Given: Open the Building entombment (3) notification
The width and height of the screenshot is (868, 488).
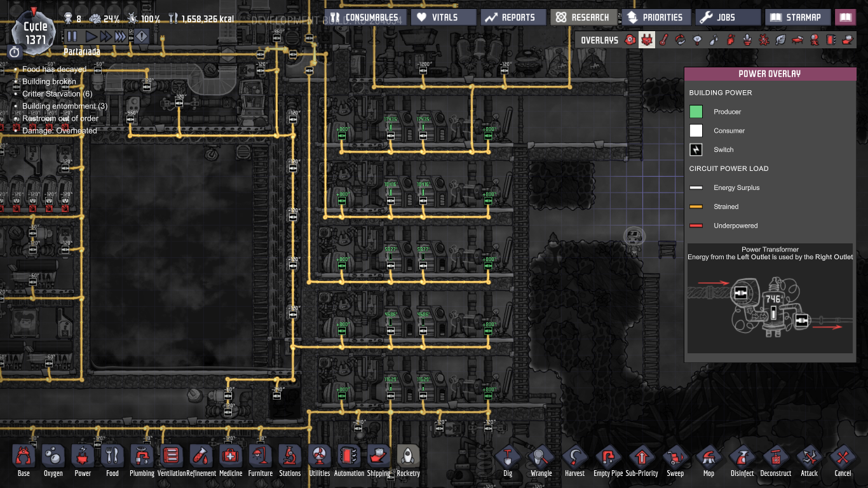Looking at the screenshot, I should point(65,106).
